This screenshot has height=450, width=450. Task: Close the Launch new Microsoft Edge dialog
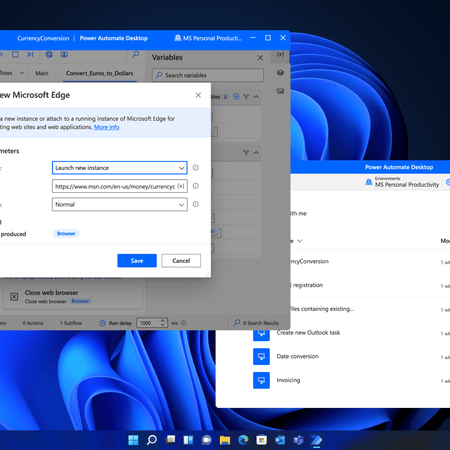(198, 95)
